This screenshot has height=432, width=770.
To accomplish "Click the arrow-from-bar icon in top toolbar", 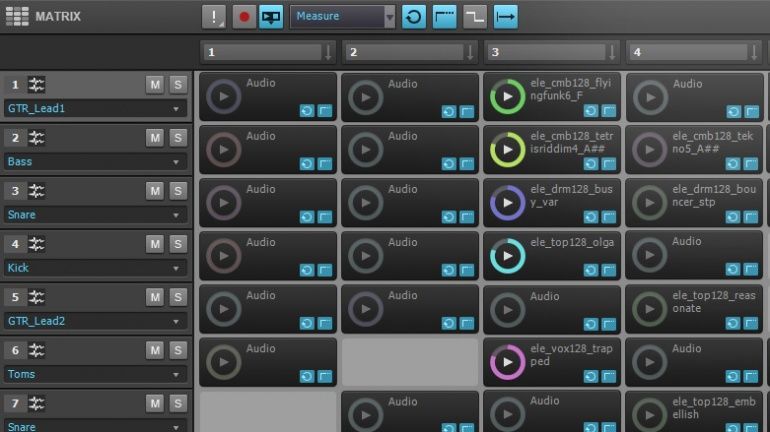I will (x=506, y=16).
